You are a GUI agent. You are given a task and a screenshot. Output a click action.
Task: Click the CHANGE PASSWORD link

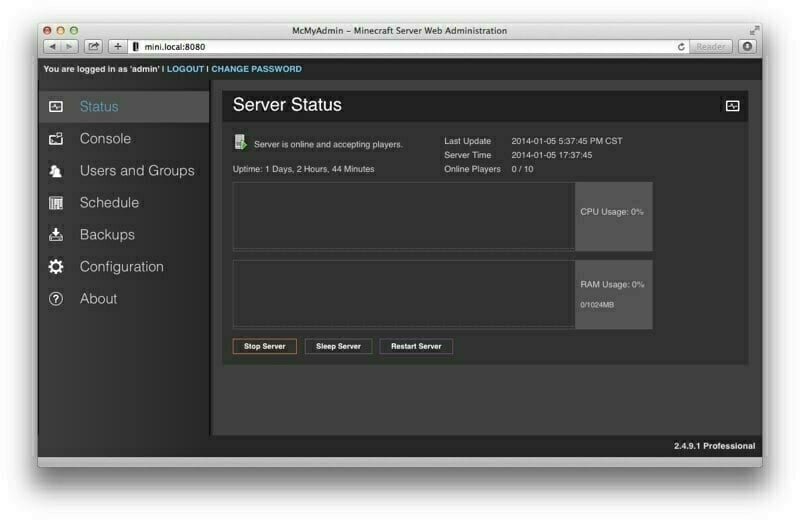[256, 69]
